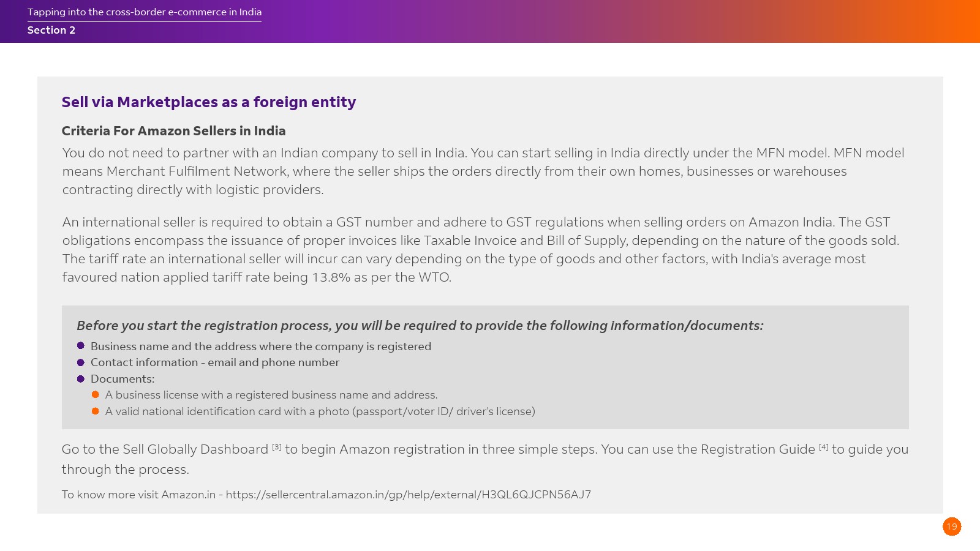Screen dimensions: 980x551
Task: Click the Sell Globally Dashboard text
Action: tap(195, 449)
